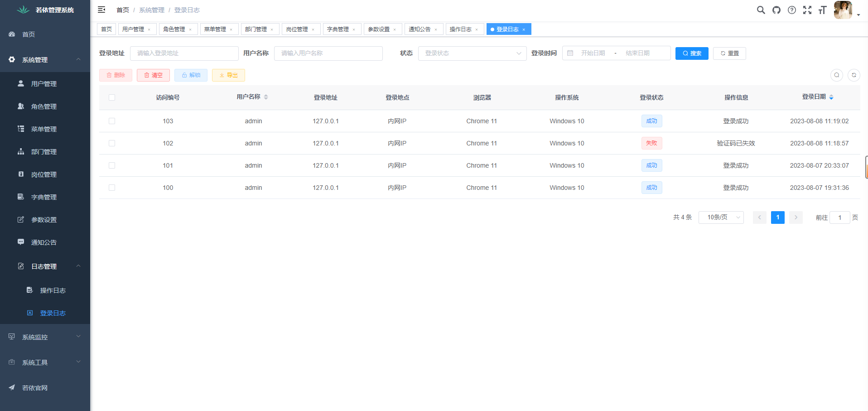
Task: Focus the 前往 page number input
Action: [x=839, y=218]
